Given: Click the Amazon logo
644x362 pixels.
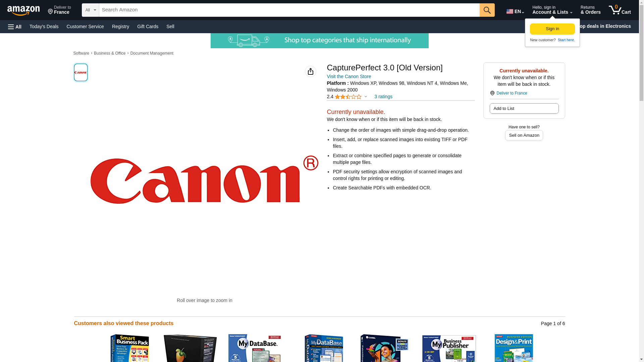Looking at the screenshot, I should [23, 10].
